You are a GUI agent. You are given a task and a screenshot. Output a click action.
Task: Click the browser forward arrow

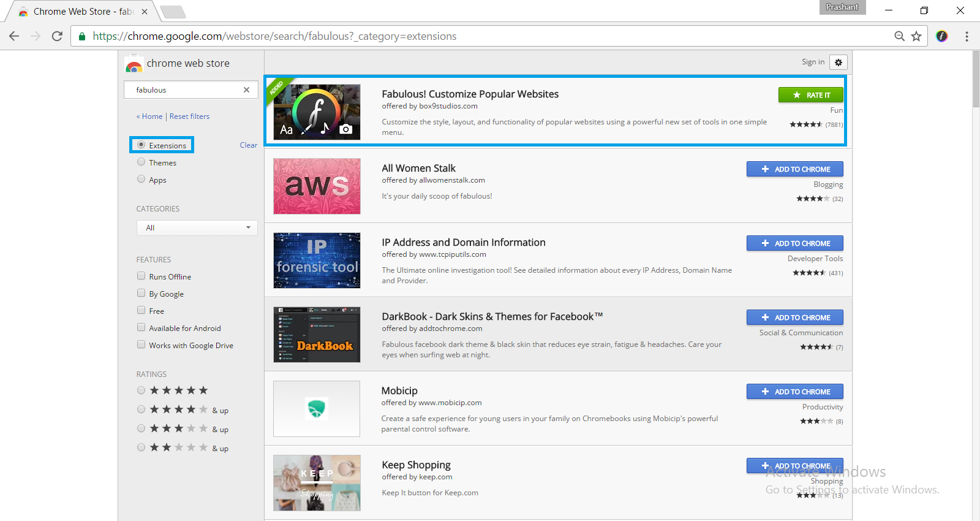[36, 36]
